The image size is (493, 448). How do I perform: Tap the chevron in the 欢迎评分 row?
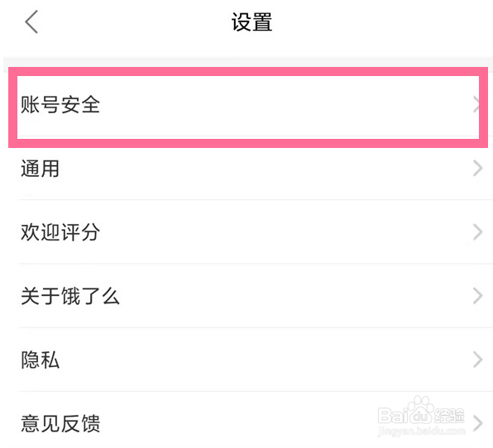coord(477,232)
